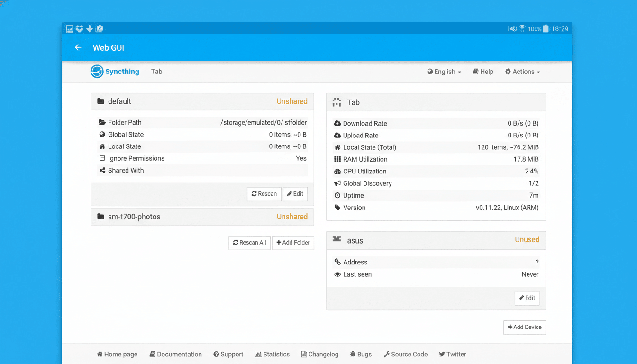
Task: Open the Changelog link in the footer
Action: click(319, 354)
